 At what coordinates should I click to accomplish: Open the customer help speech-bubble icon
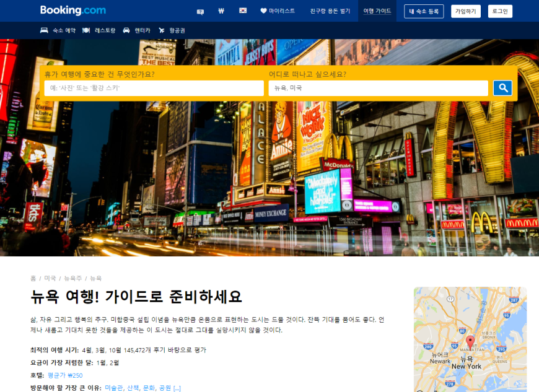point(200,11)
